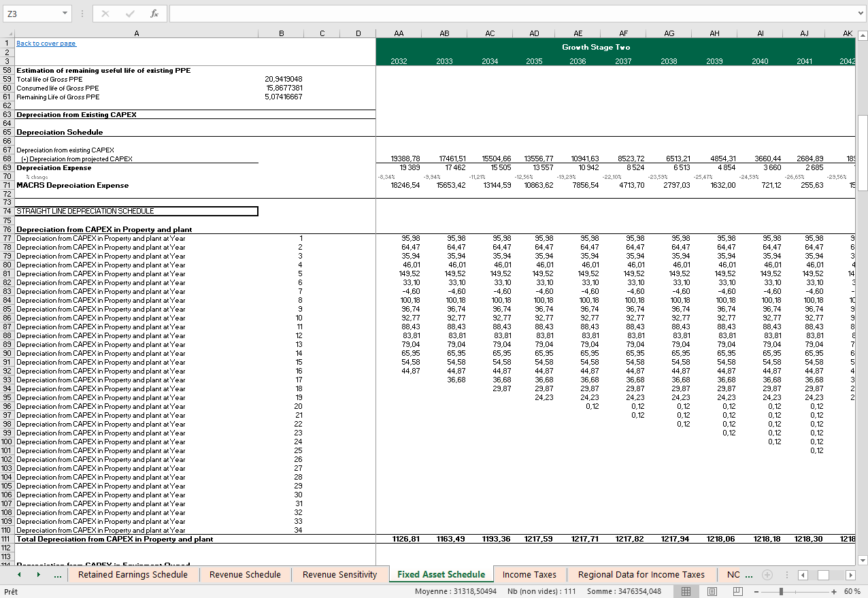Switch to Page Layout view icon
Screen dimensions: 868x598
(x=712, y=592)
